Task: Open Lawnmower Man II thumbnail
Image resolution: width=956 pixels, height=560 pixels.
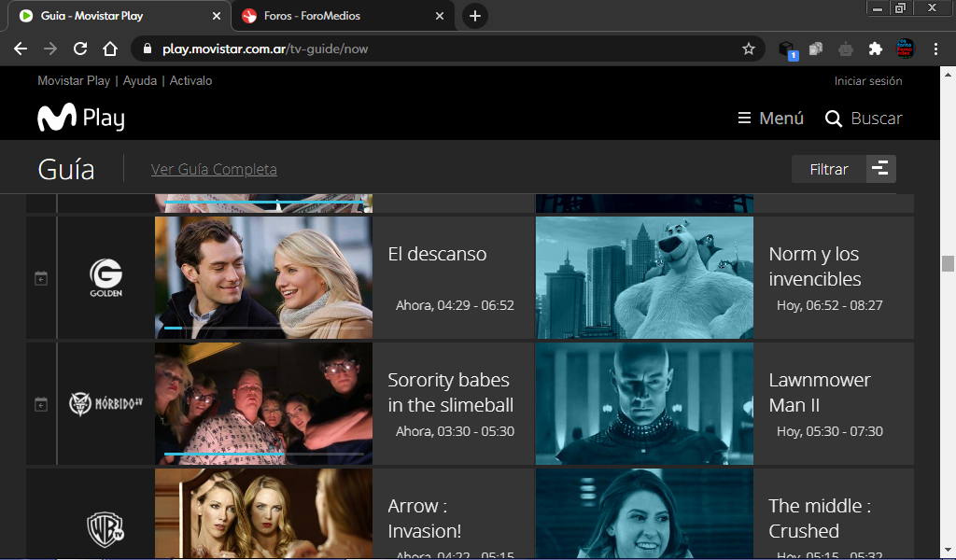Action: [x=644, y=403]
